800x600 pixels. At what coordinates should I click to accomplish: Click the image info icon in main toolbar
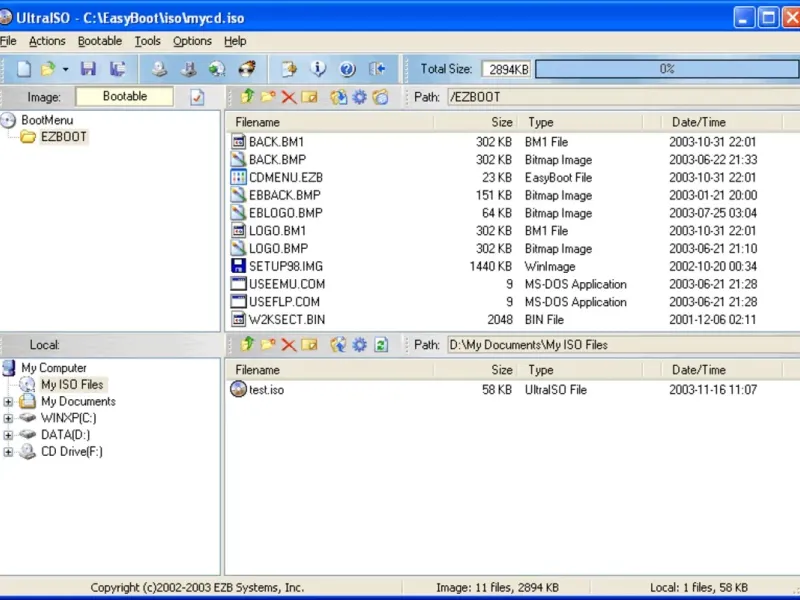click(318, 69)
